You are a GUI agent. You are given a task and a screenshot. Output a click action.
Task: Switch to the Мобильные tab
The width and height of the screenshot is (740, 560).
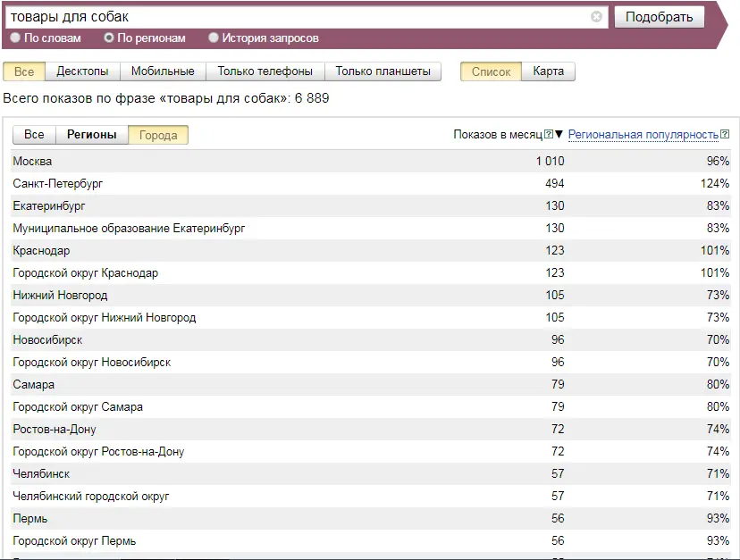click(163, 71)
